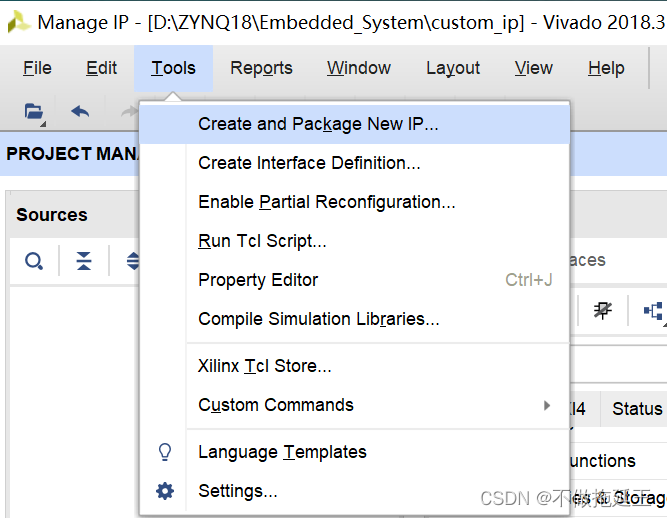Open the View menu
The image size is (667, 518).
point(533,68)
